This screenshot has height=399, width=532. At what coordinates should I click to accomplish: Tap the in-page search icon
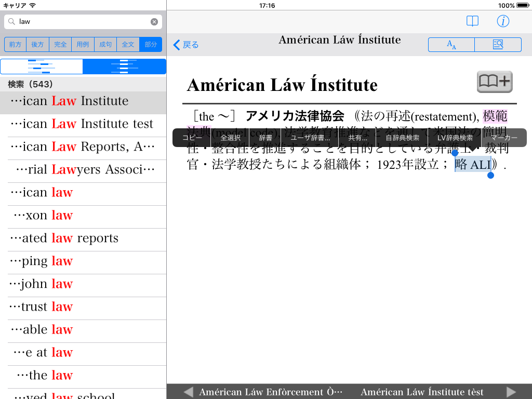point(498,45)
